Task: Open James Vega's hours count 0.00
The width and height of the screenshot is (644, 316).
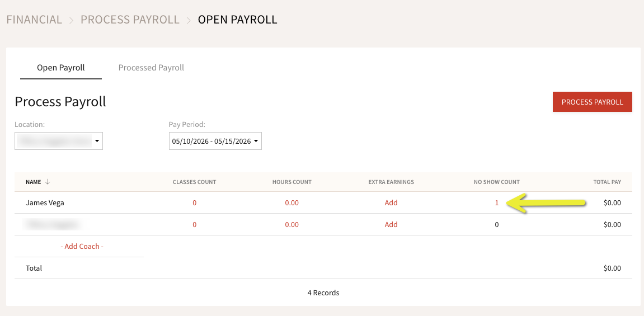Action: click(x=292, y=202)
